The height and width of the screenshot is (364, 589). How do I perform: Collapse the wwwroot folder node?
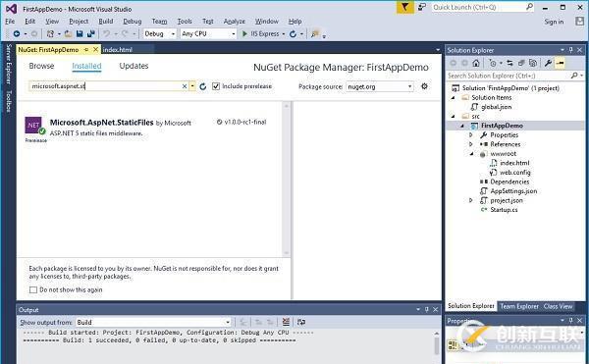(471, 153)
